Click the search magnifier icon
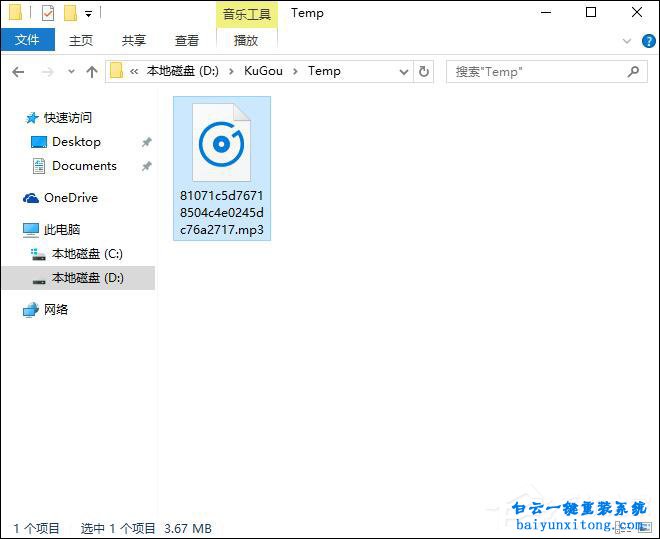Viewport: 660px width, 539px height. pyautogui.click(x=633, y=72)
